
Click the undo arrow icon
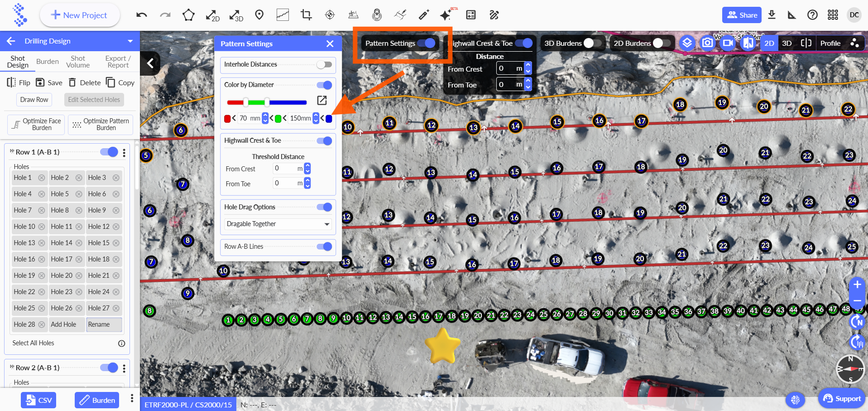tap(142, 15)
